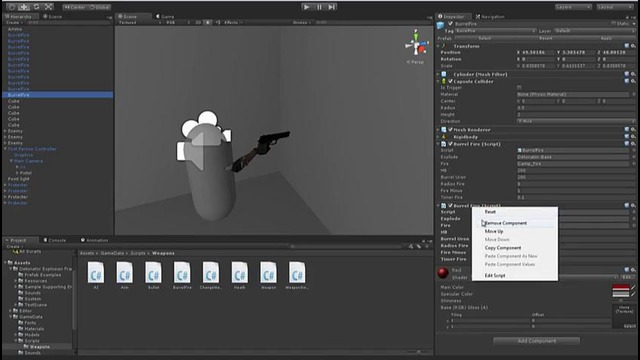Select the Move tool in the top toolbar
The image size is (640, 360).
[x=24, y=7]
